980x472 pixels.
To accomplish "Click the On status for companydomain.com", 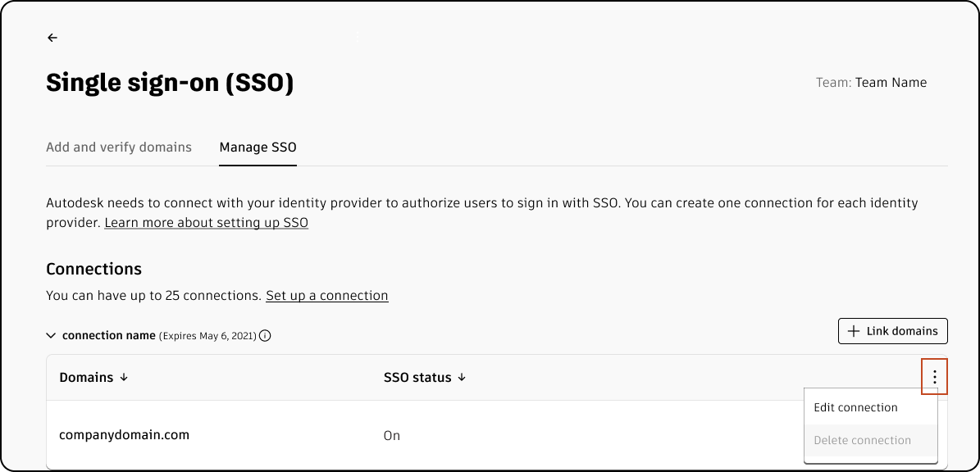I will 391,435.
